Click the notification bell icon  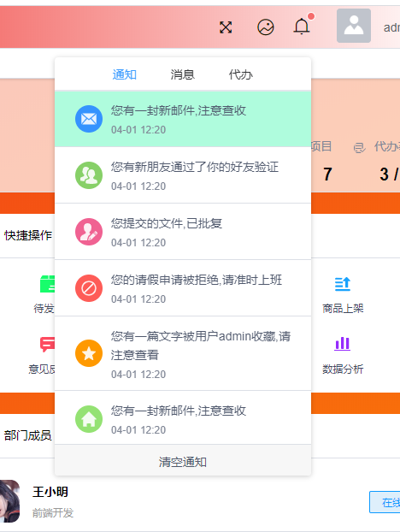[x=302, y=27]
